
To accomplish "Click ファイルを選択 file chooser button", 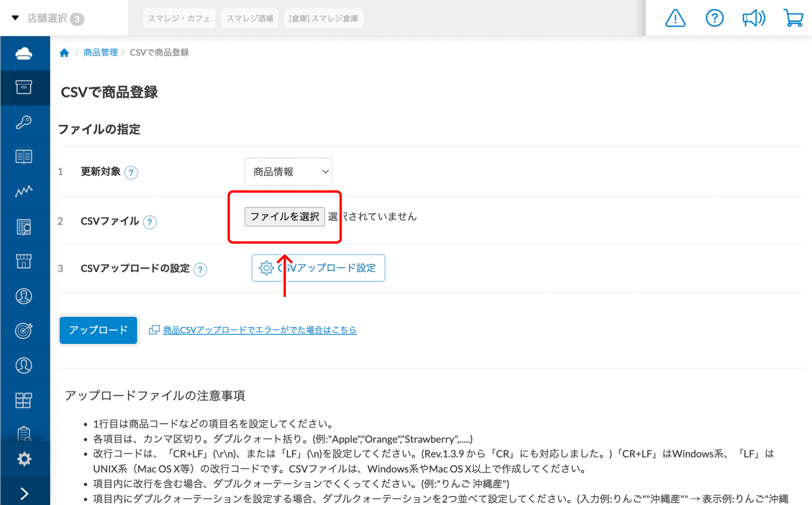I will [285, 217].
